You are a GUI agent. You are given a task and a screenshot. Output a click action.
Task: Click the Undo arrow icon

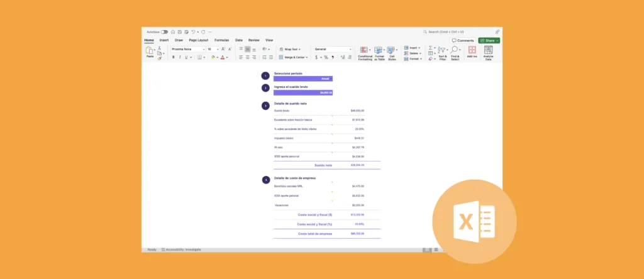click(x=193, y=32)
